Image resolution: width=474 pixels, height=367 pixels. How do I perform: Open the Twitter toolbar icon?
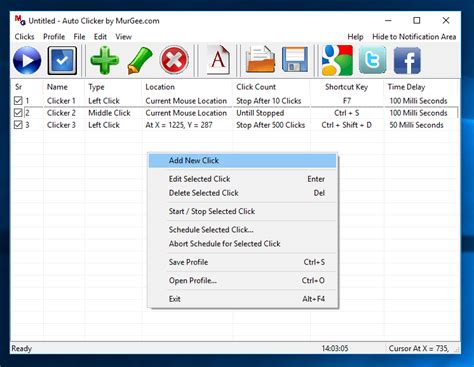(373, 60)
